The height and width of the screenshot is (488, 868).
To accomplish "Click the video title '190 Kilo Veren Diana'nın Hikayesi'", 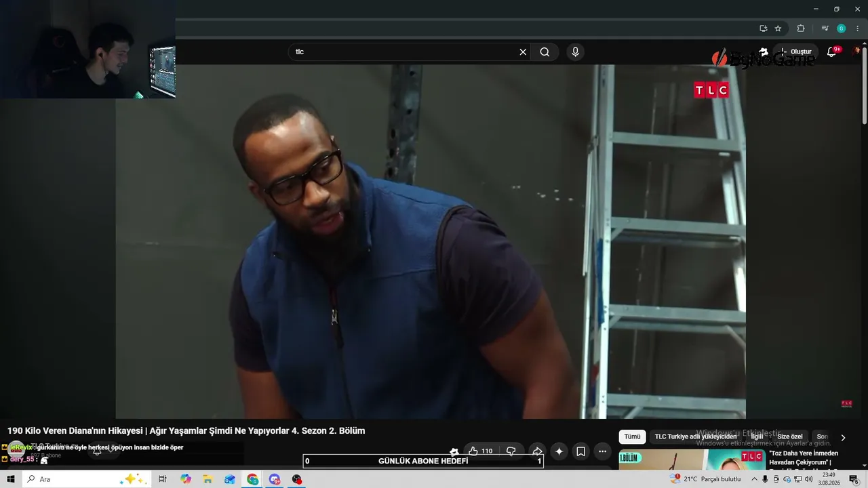I will pyautogui.click(x=186, y=431).
